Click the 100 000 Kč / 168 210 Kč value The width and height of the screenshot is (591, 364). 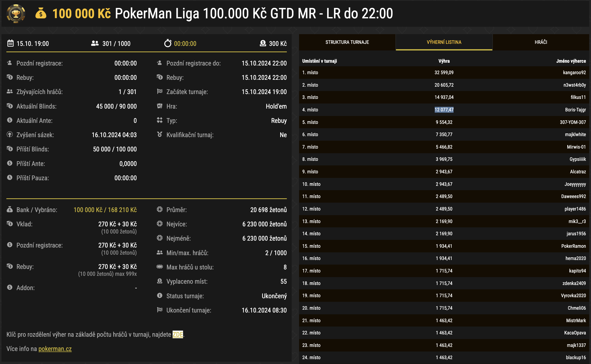tap(105, 210)
